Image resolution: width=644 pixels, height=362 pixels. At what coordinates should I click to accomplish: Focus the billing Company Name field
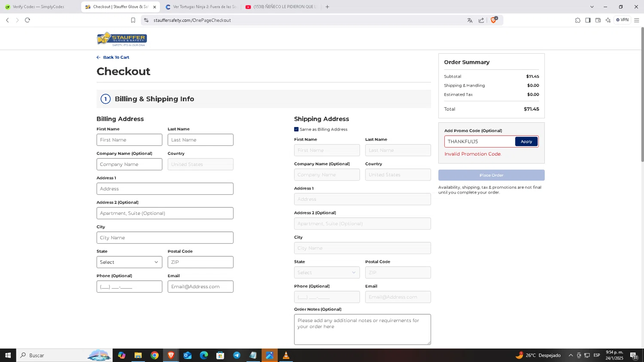(129, 164)
